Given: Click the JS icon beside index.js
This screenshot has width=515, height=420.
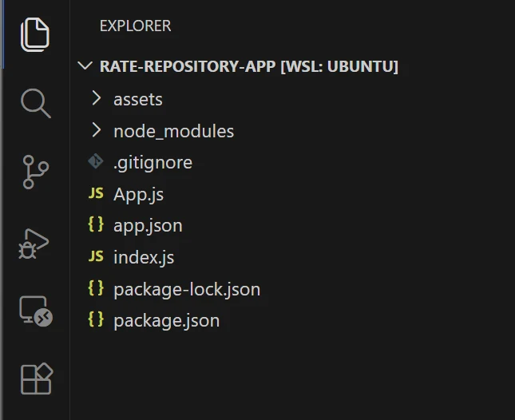Looking at the screenshot, I should click(96, 256).
